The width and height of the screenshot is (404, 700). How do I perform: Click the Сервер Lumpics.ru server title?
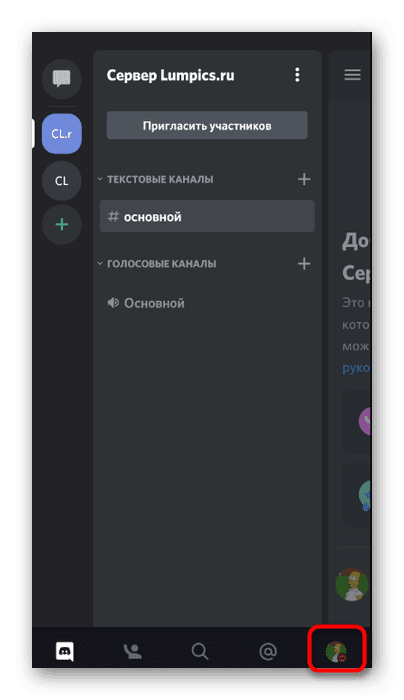(171, 75)
